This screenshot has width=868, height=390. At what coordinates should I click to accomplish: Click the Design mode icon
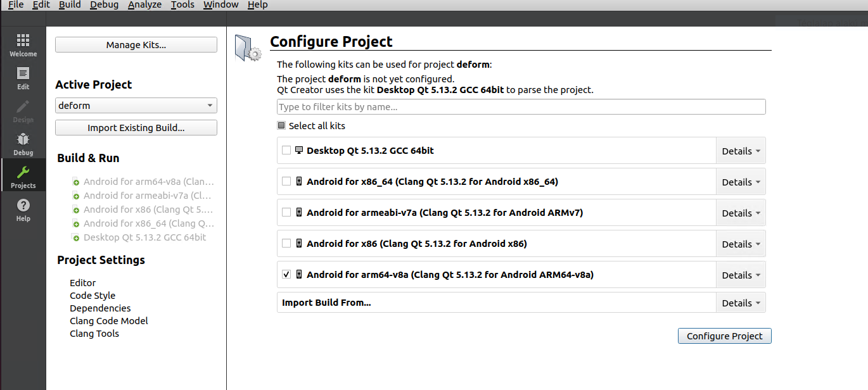pos(23,110)
